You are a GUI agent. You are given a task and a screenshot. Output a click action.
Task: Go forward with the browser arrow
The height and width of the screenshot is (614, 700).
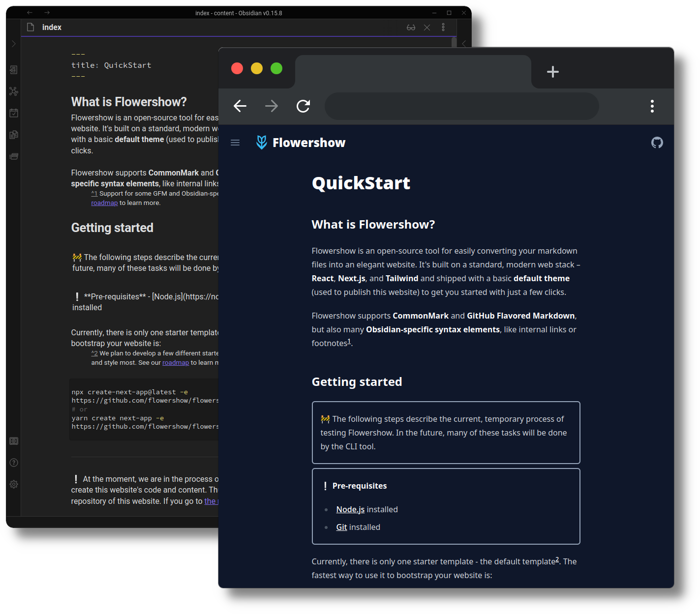point(272,106)
